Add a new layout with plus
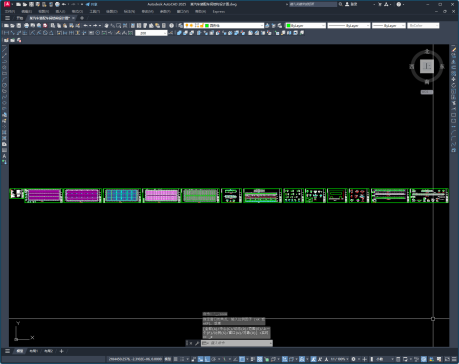The width and height of the screenshot is (459, 364). coord(61,351)
